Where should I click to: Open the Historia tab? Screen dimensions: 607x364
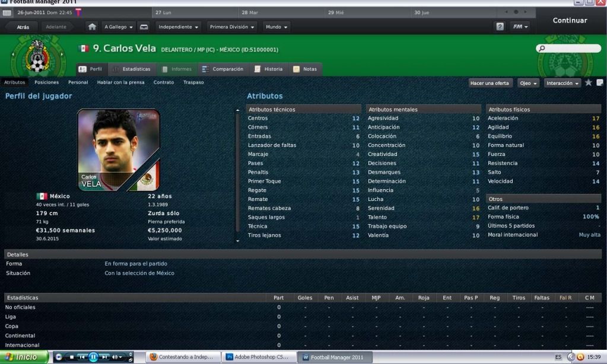pos(269,69)
